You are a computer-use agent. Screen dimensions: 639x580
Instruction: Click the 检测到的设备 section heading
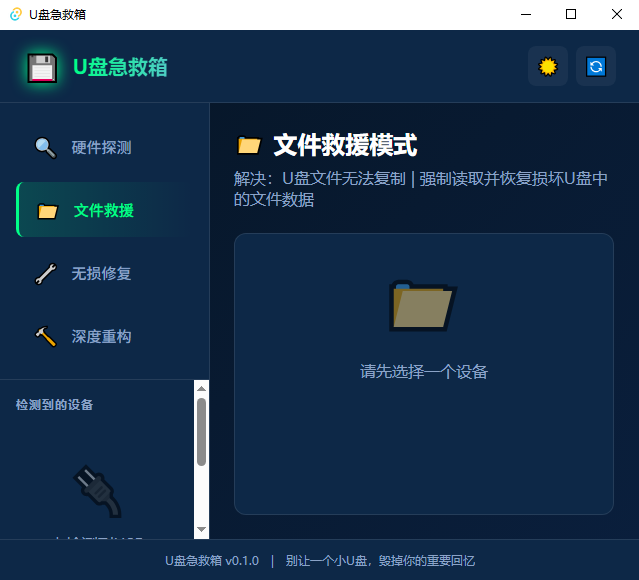54,405
